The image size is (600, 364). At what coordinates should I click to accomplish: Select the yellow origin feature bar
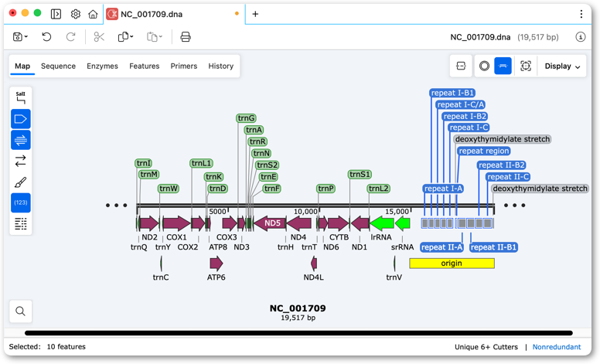(452, 263)
